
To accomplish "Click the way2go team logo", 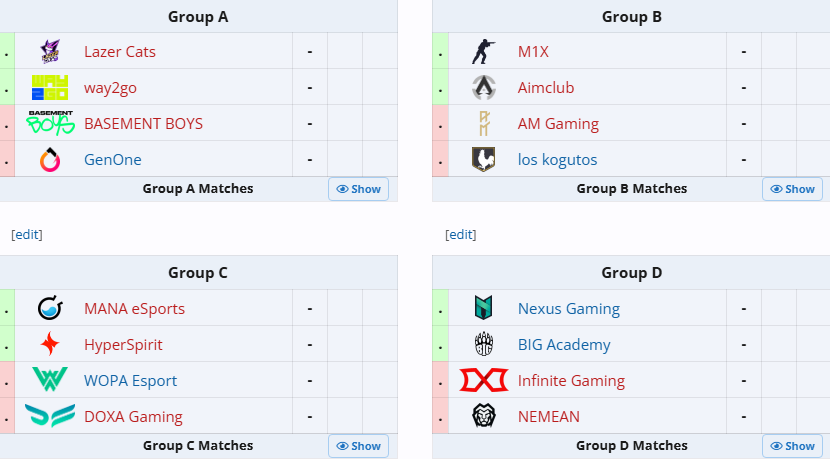I will (50, 88).
